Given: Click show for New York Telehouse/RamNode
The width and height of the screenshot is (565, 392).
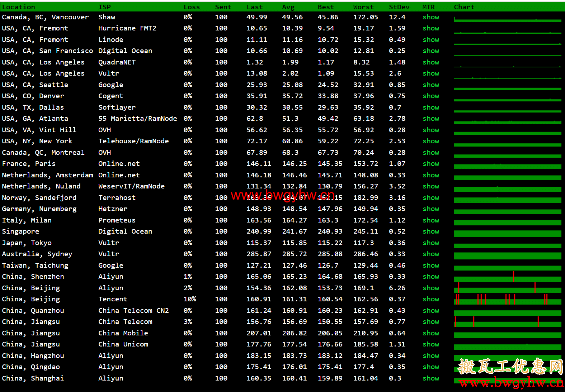Looking at the screenshot, I should click(431, 141).
